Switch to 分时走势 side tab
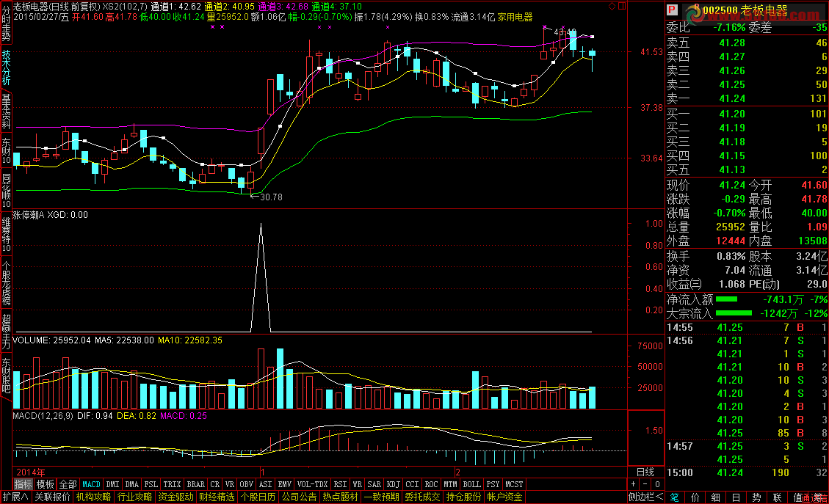This screenshot has height=504, width=829. [x=6, y=23]
